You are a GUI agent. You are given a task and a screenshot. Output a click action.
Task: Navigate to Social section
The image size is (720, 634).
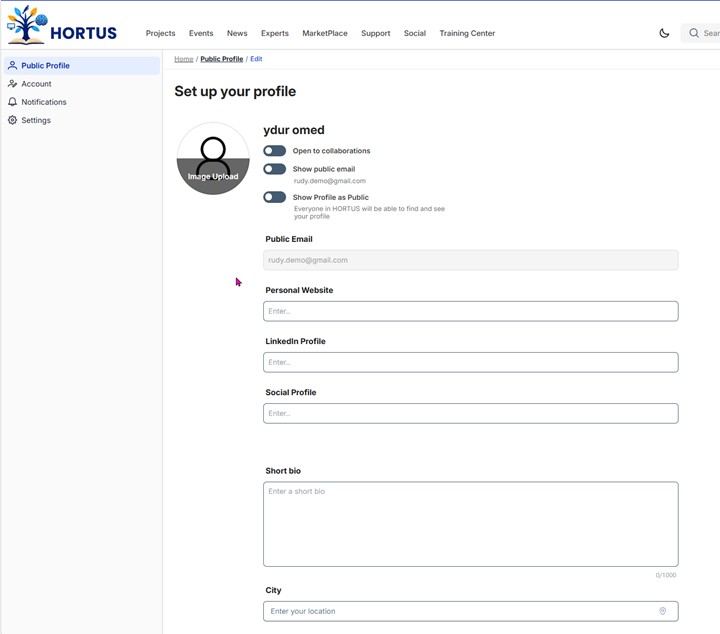tap(415, 33)
